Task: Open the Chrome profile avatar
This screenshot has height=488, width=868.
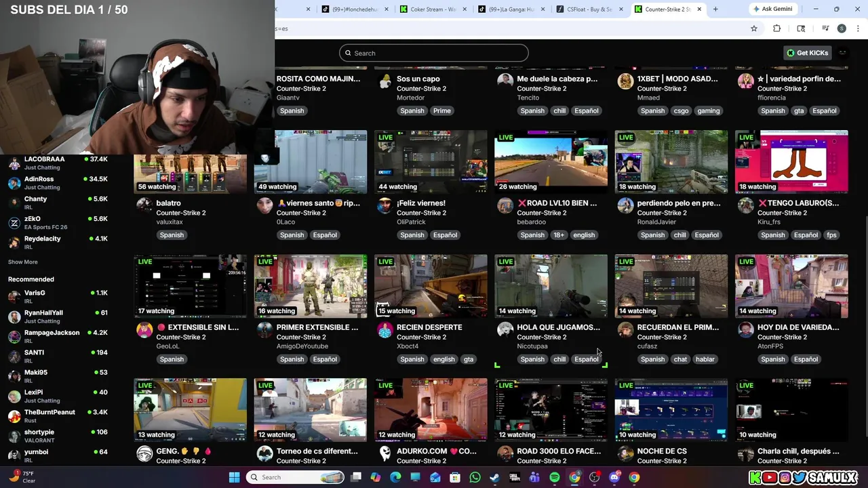Action: (x=842, y=28)
